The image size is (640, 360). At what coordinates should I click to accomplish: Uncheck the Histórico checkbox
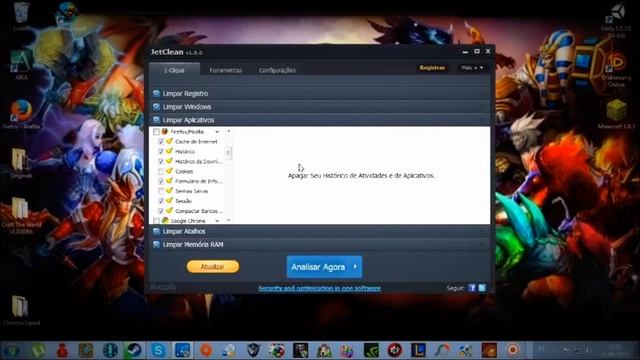pos(161,151)
